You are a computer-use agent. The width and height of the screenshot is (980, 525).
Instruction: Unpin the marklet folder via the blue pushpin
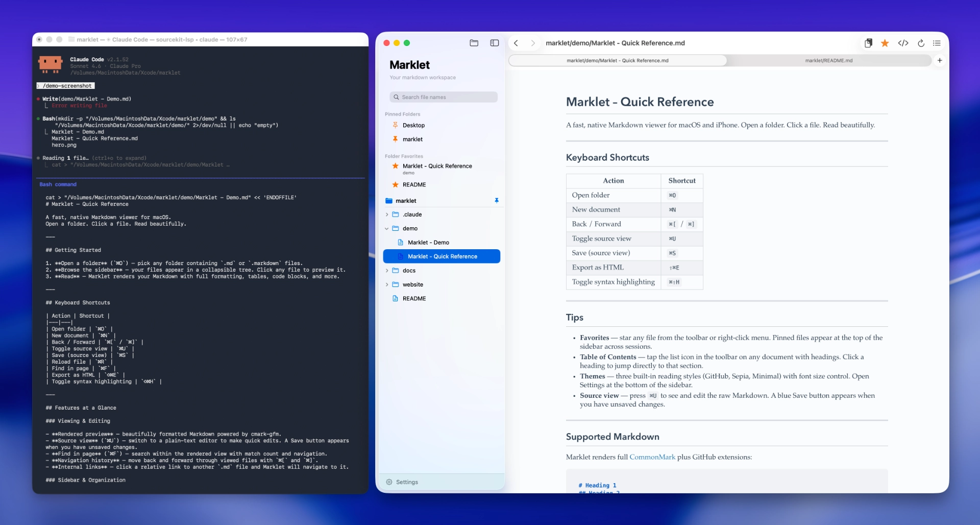coord(497,200)
